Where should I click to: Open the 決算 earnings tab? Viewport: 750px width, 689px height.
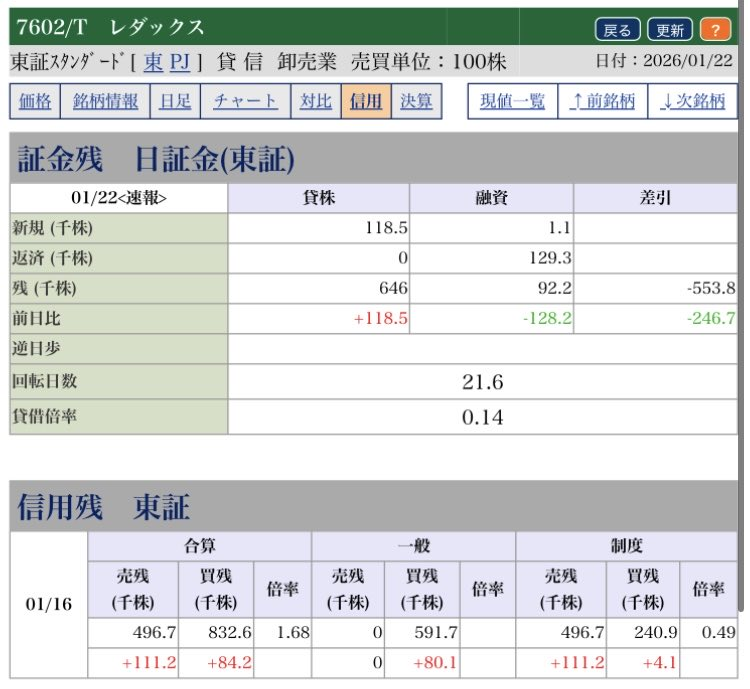pyautogui.click(x=416, y=101)
